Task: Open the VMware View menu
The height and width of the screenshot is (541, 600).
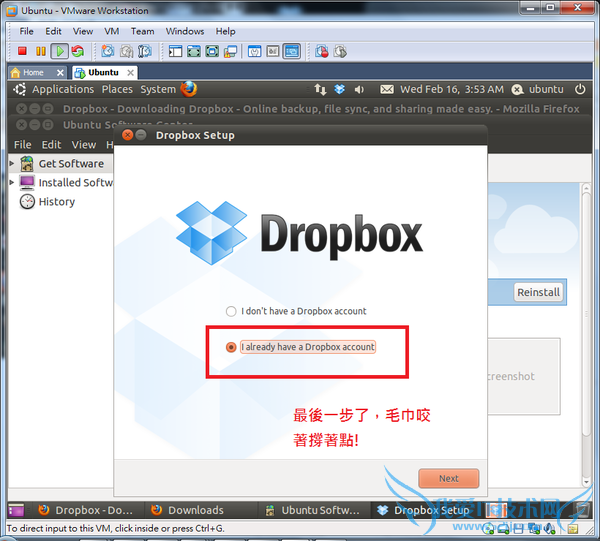Action: point(83,31)
